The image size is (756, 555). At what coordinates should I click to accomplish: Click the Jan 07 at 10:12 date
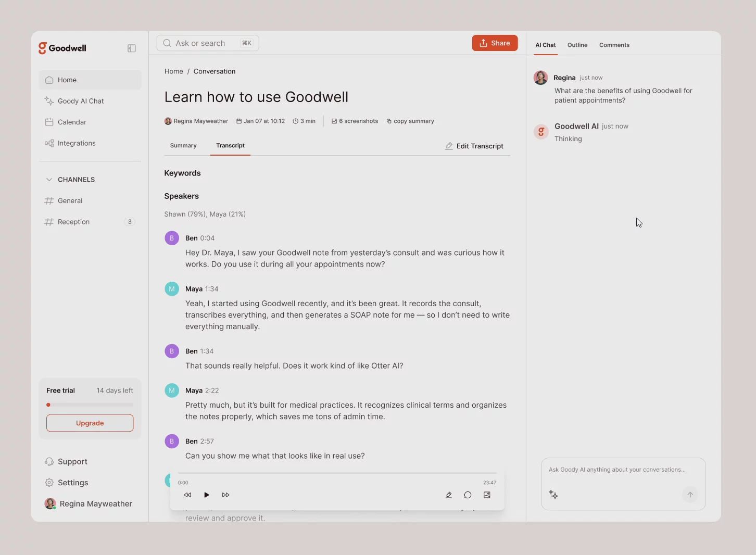click(260, 121)
